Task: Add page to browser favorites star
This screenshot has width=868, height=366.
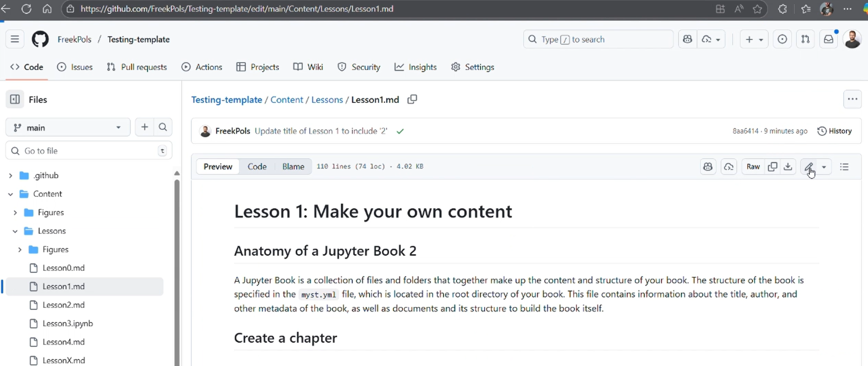Action: click(757, 9)
